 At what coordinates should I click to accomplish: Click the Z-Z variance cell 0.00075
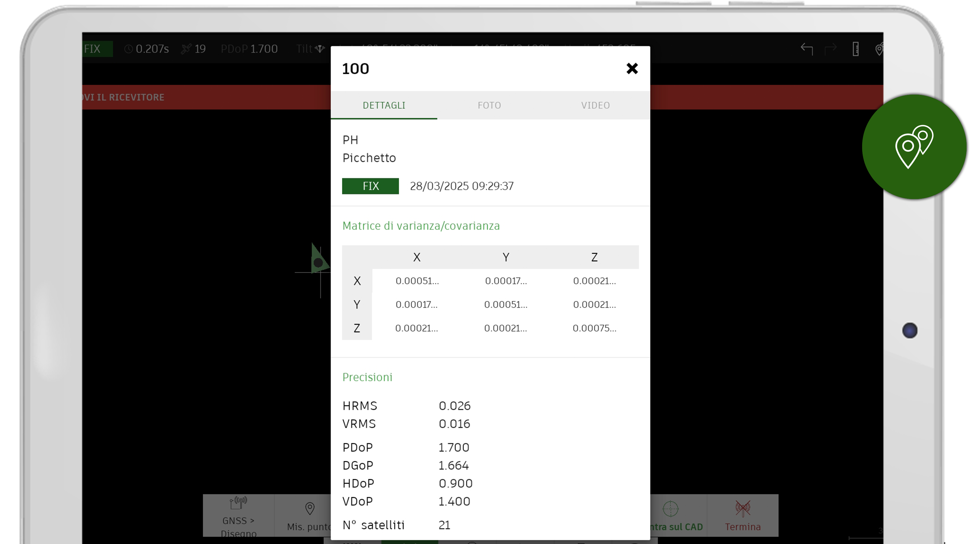(594, 328)
